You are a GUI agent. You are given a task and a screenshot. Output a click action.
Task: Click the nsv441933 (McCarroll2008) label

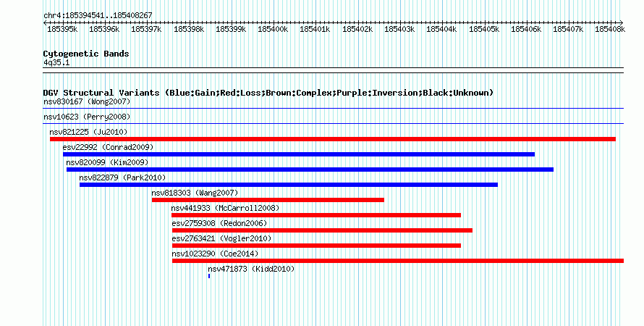pyautogui.click(x=225, y=208)
